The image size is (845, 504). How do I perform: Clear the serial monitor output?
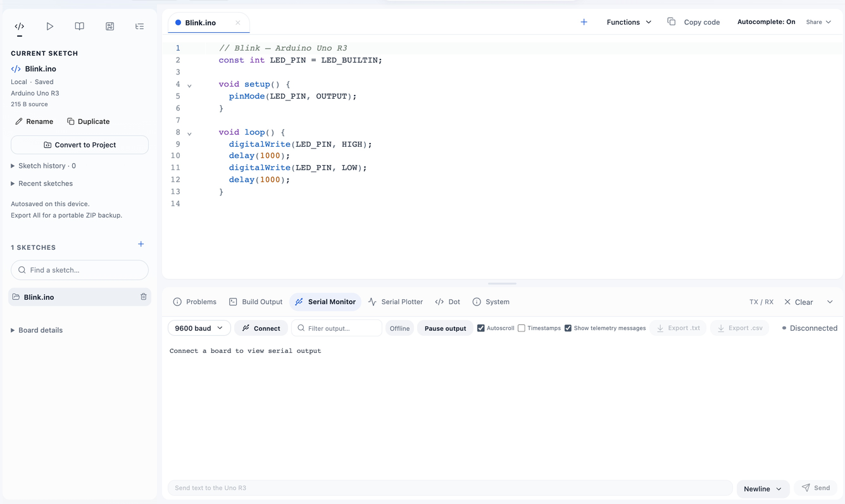(x=799, y=302)
